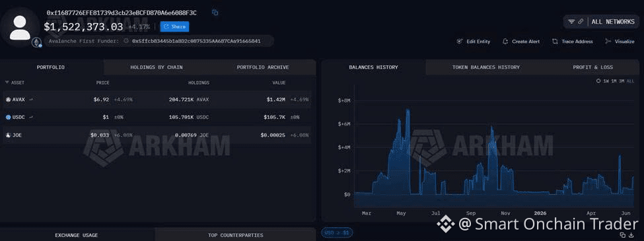Screen dimensions: 644x241
Task: Click the profile avatar placeholder
Action: 20,28
